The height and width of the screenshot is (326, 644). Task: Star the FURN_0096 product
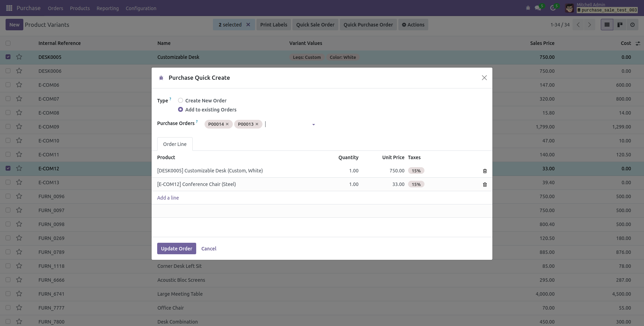pyautogui.click(x=19, y=196)
